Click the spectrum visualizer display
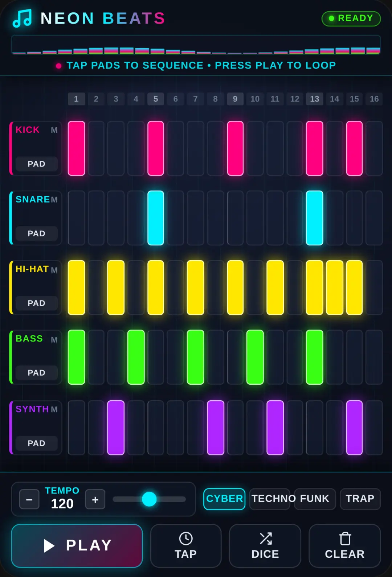The width and height of the screenshot is (392, 577). (x=196, y=45)
